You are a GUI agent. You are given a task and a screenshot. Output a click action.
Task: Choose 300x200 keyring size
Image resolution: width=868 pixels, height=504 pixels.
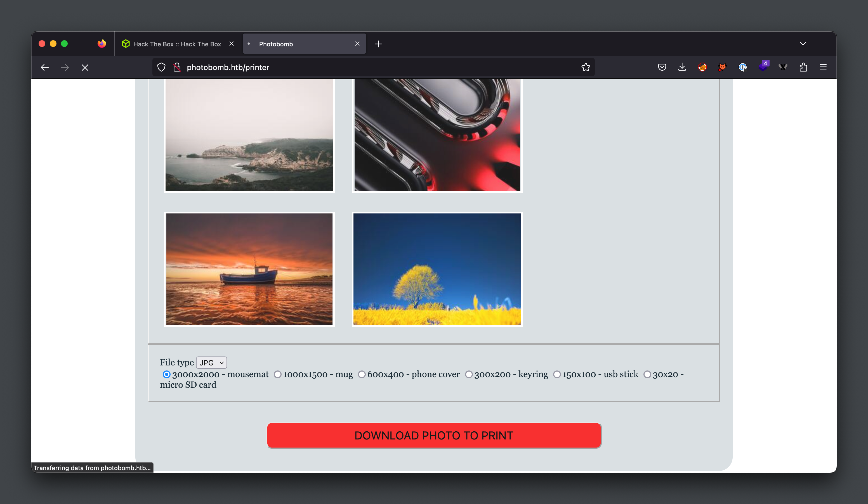[469, 374]
